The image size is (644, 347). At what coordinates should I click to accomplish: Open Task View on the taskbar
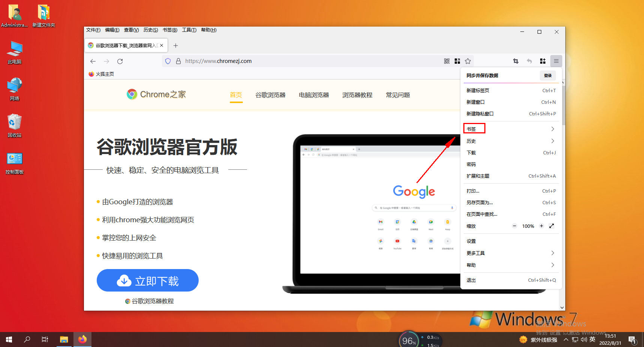45,340
